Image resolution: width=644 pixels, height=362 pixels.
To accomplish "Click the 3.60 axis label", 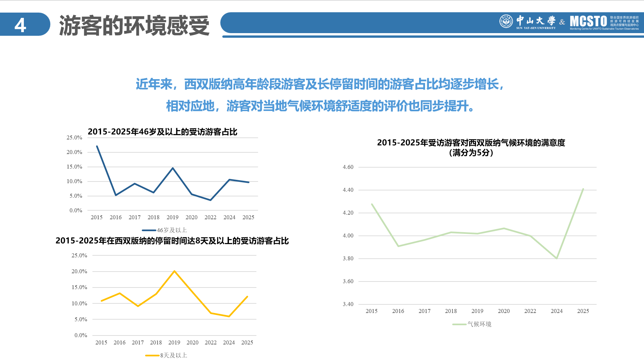I will coord(348,282).
